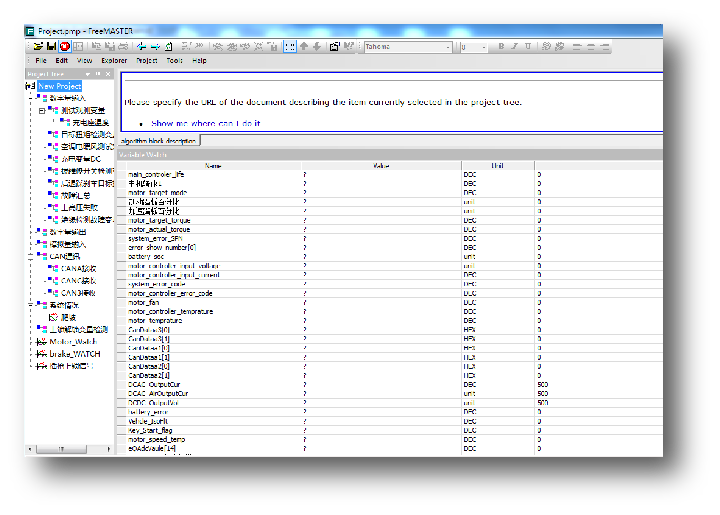Select the Motor_Watch scope item in tree
This screenshot has height=515, width=720.
pos(73,341)
